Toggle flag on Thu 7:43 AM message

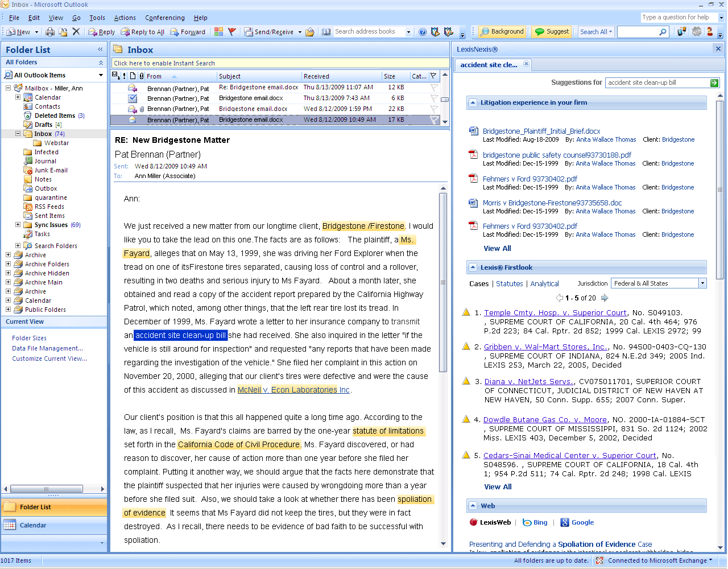[435, 98]
